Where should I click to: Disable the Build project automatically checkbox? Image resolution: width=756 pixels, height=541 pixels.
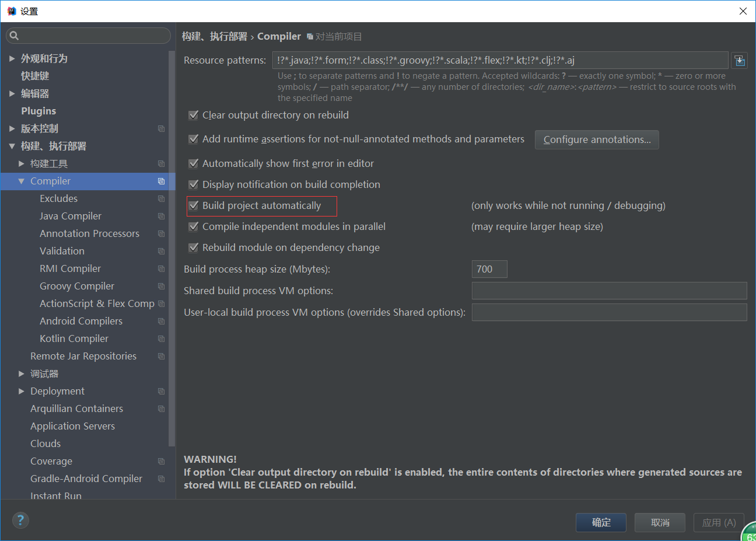click(x=193, y=205)
